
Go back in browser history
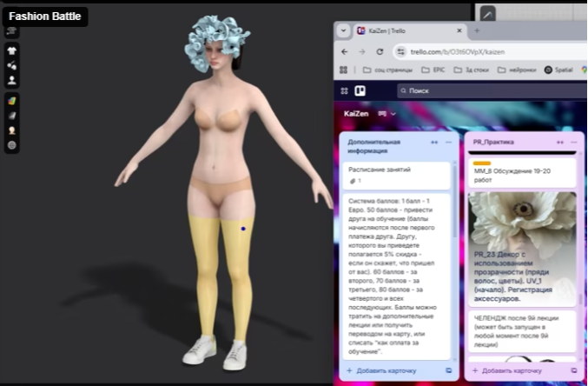(x=345, y=51)
